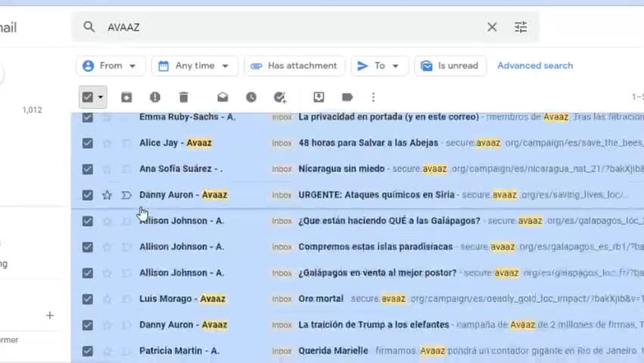Uncheck the Emma Ruby-Sachs email
The width and height of the screenshot is (644, 363).
(88, 117)
